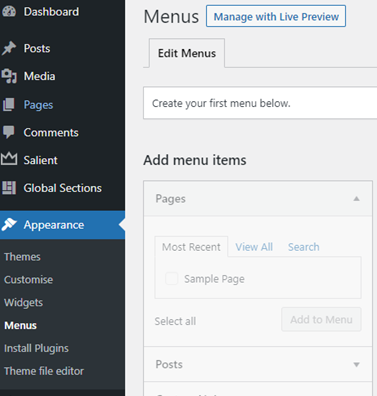Go to Widgets submenu
Screen dimensions: 377x396
coord(23,303)
